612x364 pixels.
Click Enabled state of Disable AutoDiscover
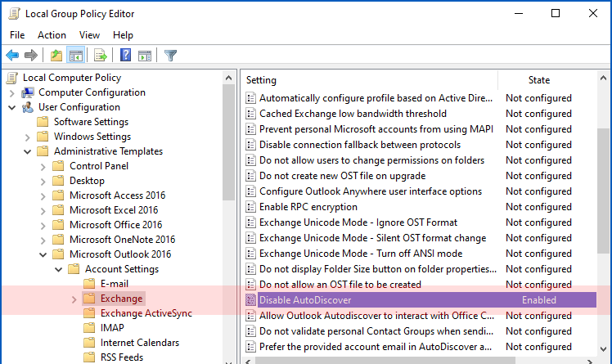pos(538,300)
